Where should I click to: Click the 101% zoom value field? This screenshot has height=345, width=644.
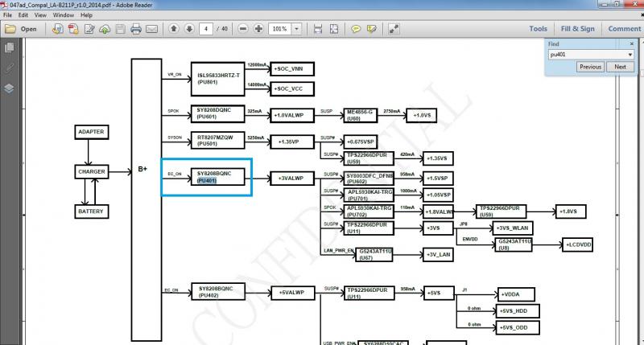[x=280, y=29]
